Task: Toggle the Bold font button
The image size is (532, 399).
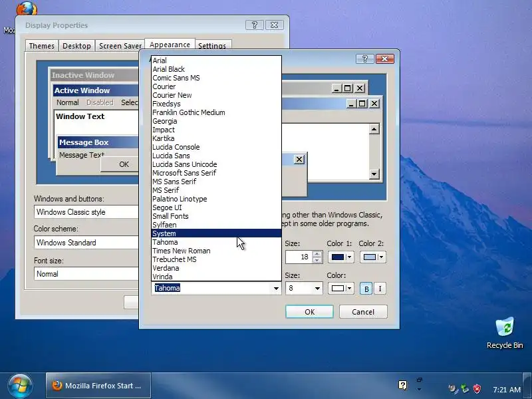Action: click(x=366, y=289)
